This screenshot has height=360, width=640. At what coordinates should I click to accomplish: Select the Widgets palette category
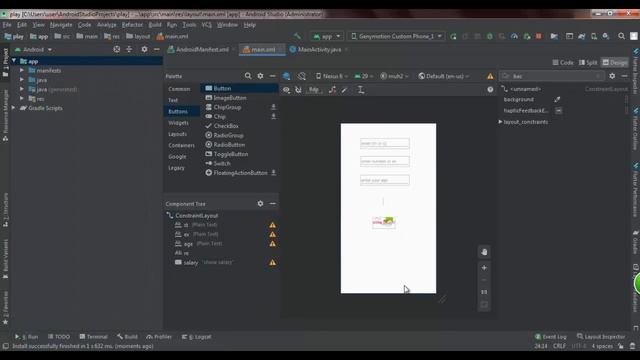tap(178, 122)
